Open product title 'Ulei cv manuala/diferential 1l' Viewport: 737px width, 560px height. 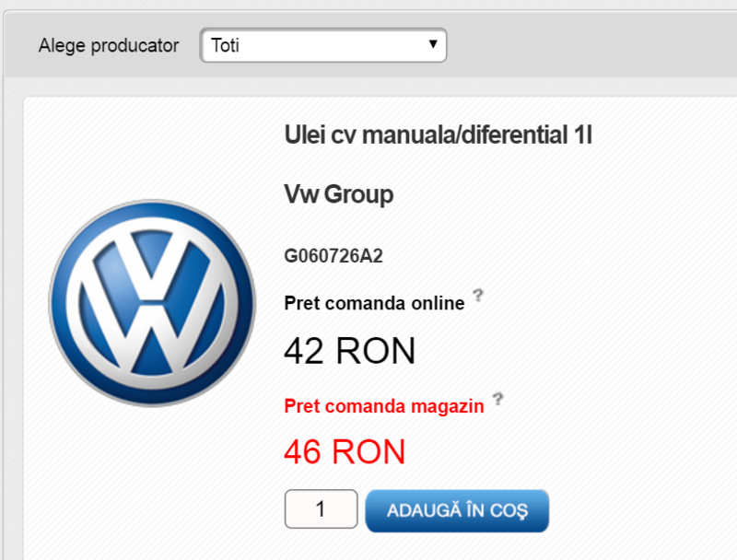point(439,134)
